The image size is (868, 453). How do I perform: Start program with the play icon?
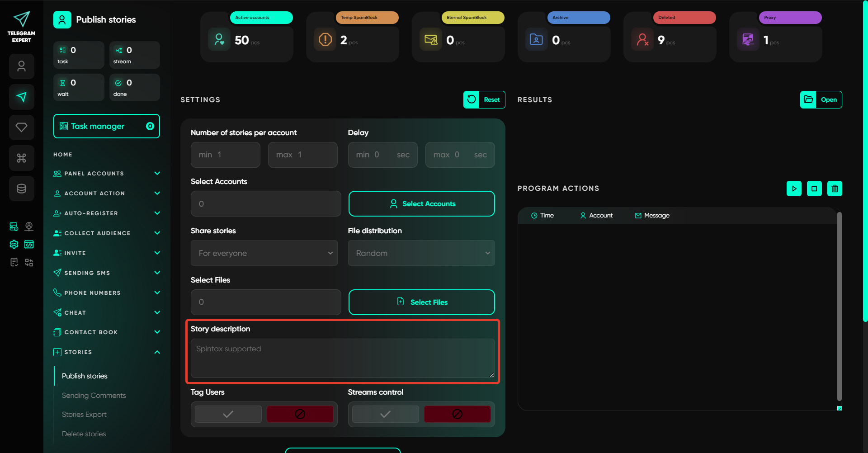coord(794,189)
